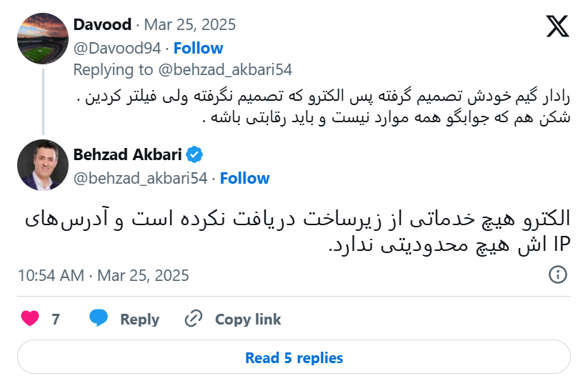588x391 pixels.
Task: Click the Replying to @behzad_akbari54 line
Action: click(183, 69)
